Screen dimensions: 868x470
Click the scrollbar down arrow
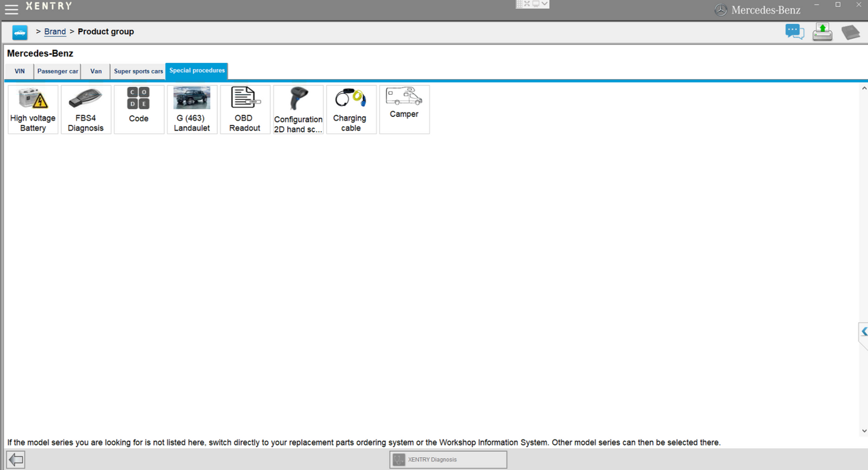pyautogui.click(x=864, y=431)
